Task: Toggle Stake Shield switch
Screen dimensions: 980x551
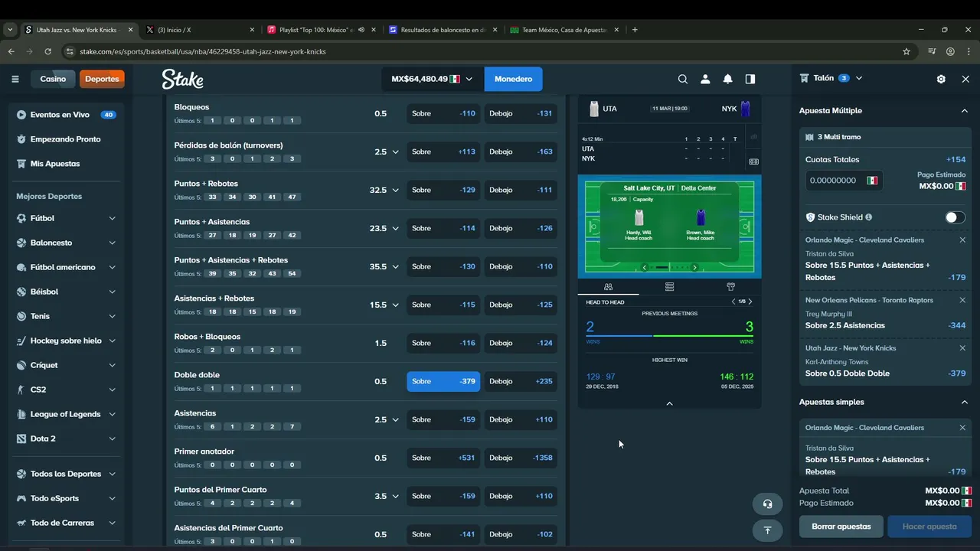Action: 955,217
